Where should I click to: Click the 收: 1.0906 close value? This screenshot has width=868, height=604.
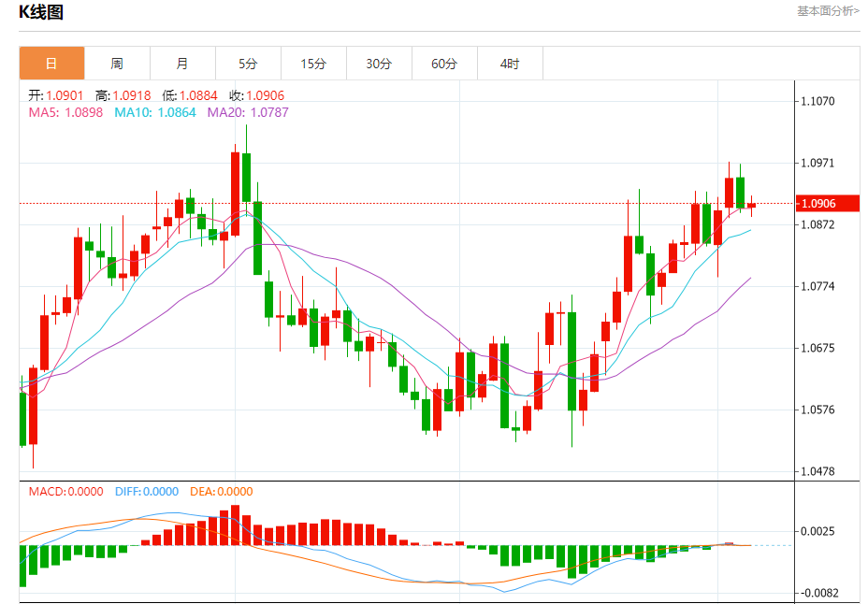[x=257, y=95]
